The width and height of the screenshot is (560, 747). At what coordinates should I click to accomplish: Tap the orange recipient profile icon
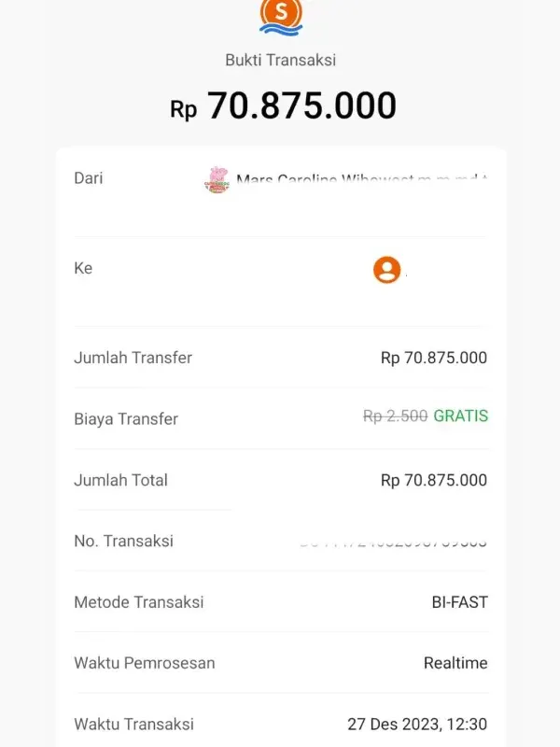pos(386,270)
